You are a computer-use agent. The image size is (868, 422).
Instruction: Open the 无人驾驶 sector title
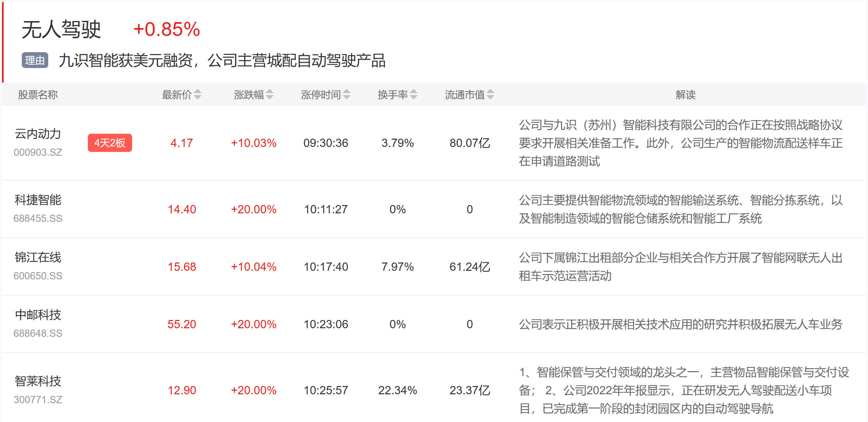coord(61,29)
